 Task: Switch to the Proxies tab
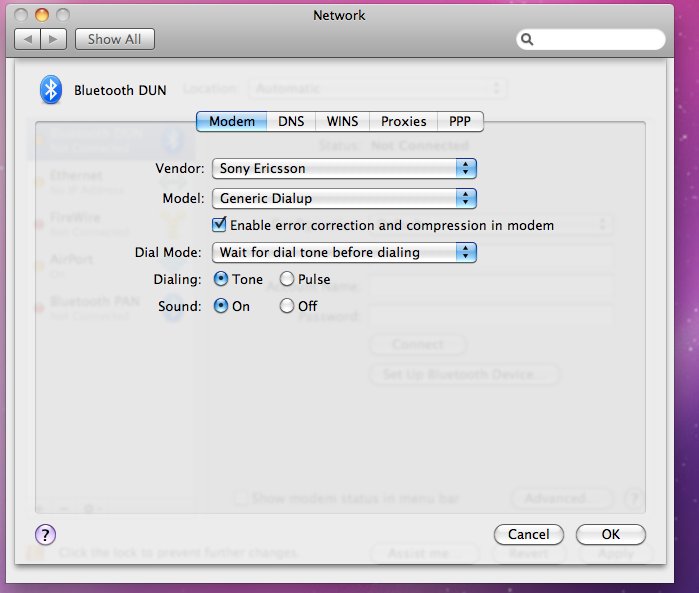pyautogui.click(x=403, y=121)
